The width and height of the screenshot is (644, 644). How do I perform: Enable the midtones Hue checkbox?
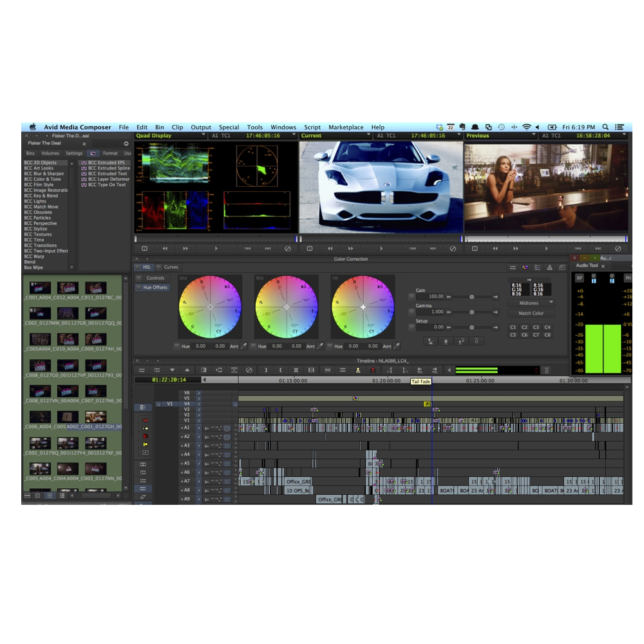253,346
